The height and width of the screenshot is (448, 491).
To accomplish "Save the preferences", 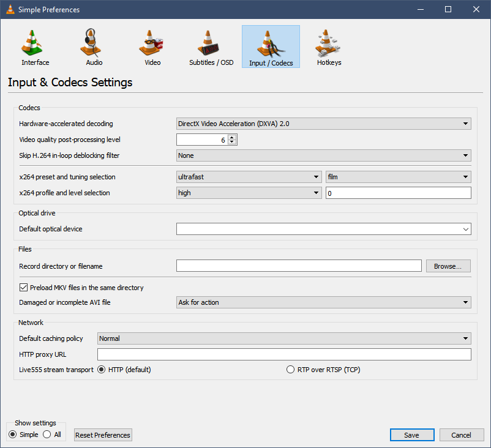I will coord(412,435).
